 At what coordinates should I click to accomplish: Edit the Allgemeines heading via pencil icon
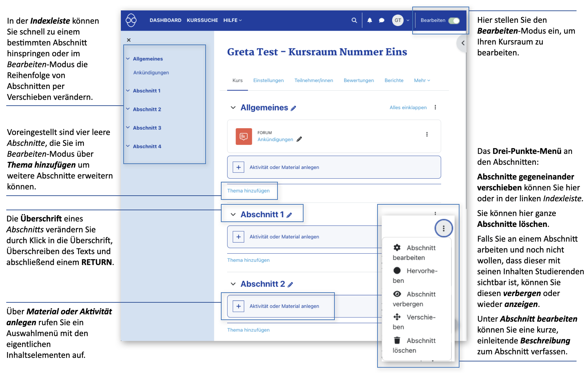(293, 108)
